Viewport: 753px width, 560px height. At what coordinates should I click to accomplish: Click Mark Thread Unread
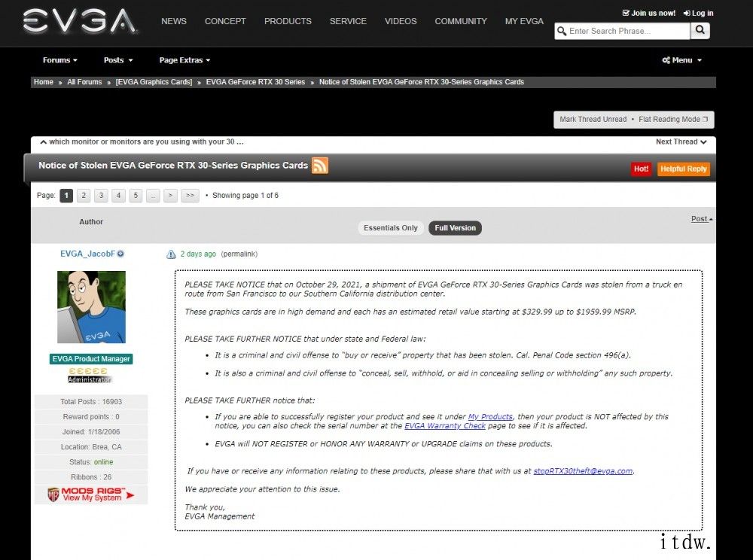593,120
